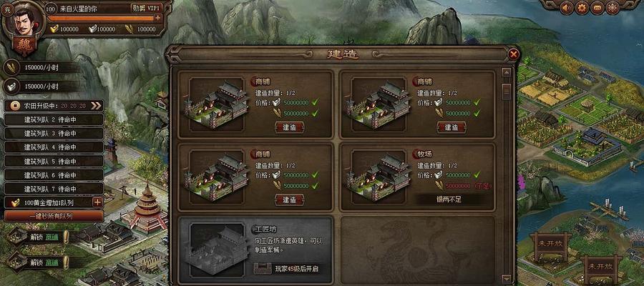Screen dimensions: 644x286
Task: Click the 充 recharge icon beside avatar
Action: click(x=7, y=11)
